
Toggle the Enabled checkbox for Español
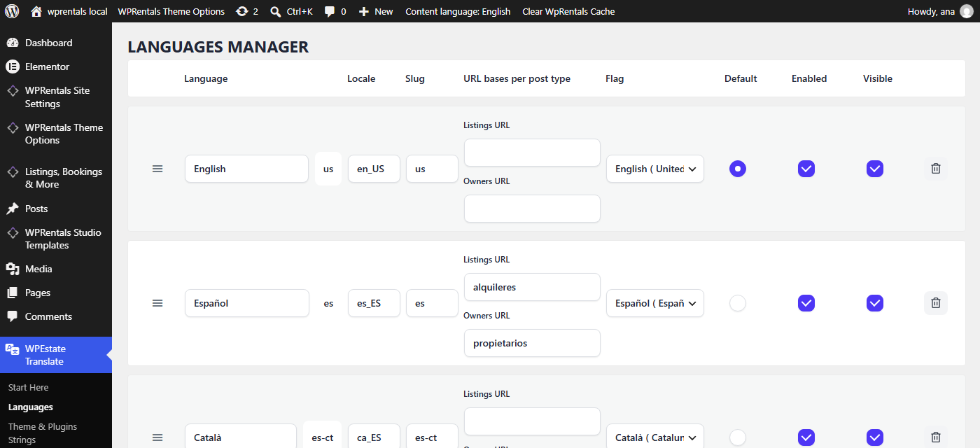coord(806,303)
